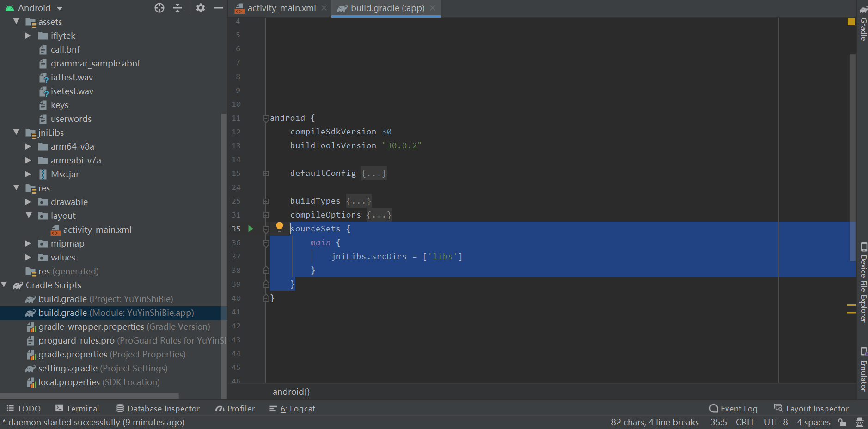
Task: Open project panel settings gear
Action: [x=200, y=8]
